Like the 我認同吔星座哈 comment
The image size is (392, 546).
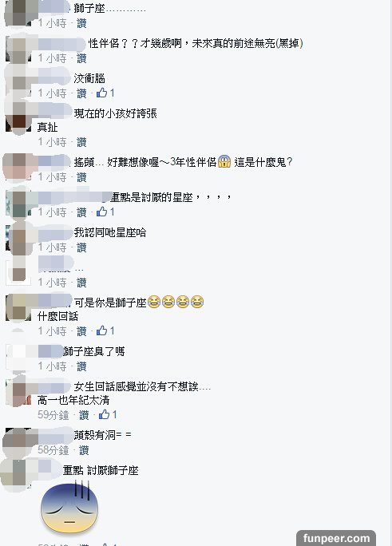[x=81, y=247]
